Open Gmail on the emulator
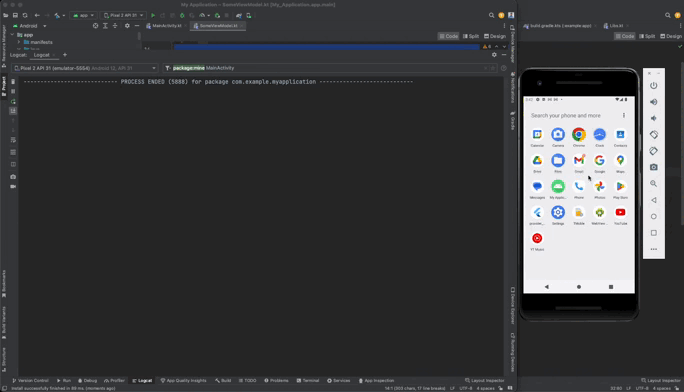Screen dimensions: 684x392 click(579, 160)
